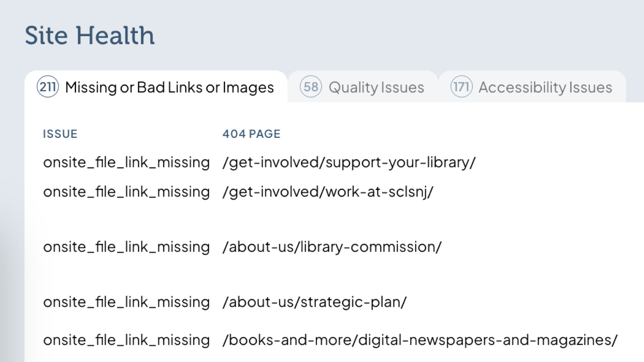Sort the table by the 404 PAGE column
The image size is (644, 362).
pyautogui.click(x=251, y=134)
